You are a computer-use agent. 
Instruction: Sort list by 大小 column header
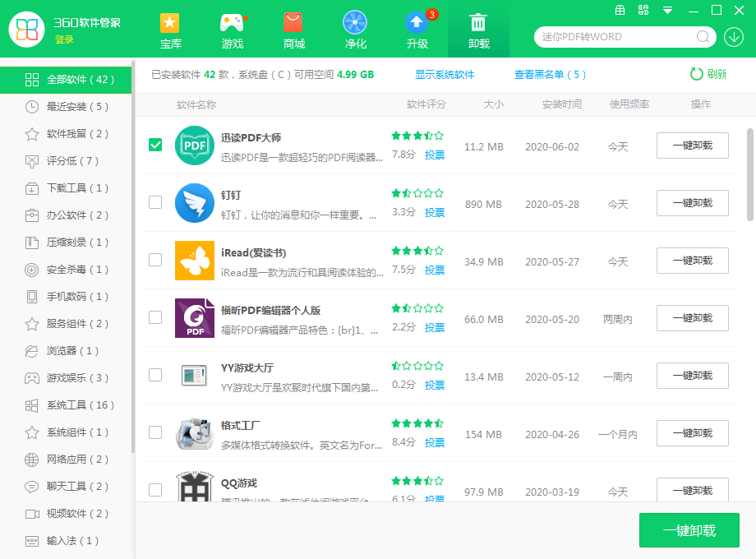pyautogui.click(x=493, y=104)
